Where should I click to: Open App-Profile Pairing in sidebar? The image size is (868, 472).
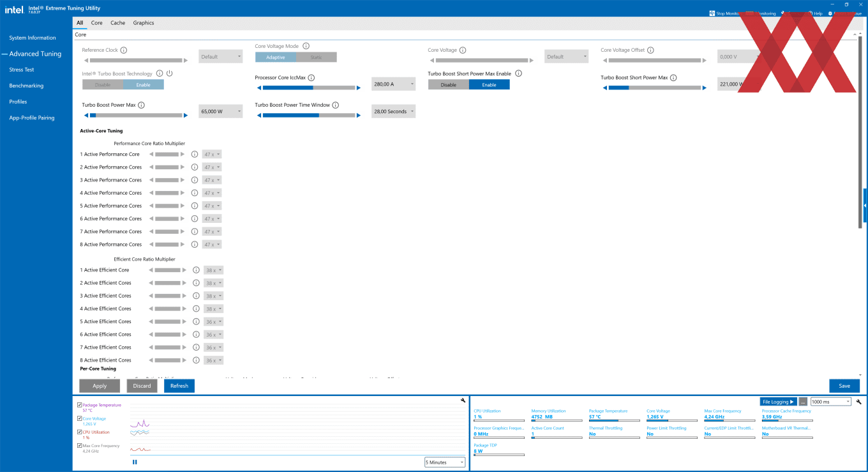(x=32, y=118)
